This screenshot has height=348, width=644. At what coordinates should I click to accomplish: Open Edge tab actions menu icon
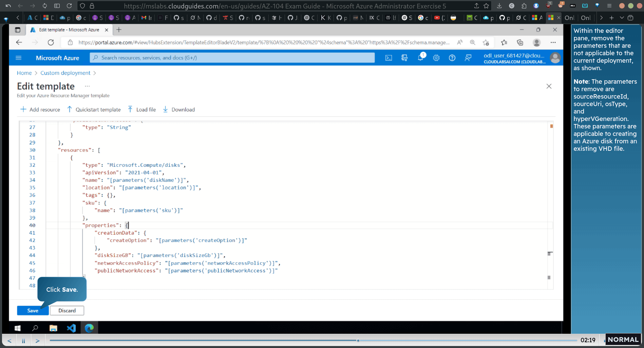click(x=18, y=30)
